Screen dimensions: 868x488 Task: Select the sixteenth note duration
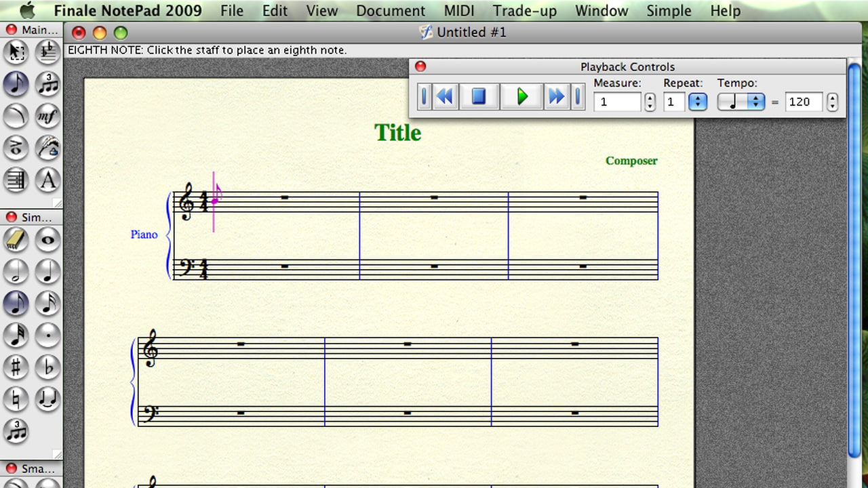(x=47, y=303)
